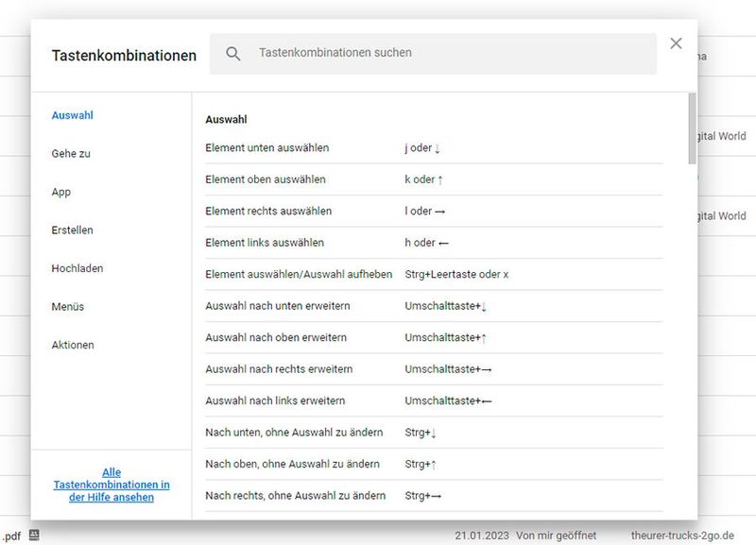This screenshot has width=756, height=545.
Task: Open Alle Tastenkombinationen in der Hilfe link
Action: 112,485
